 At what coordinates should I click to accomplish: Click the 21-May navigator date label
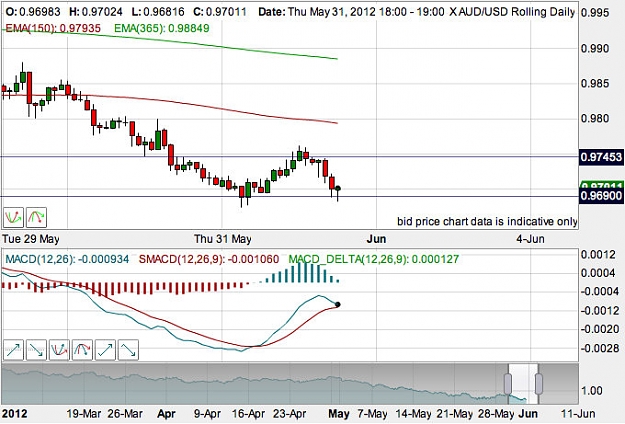pos(454,414)
